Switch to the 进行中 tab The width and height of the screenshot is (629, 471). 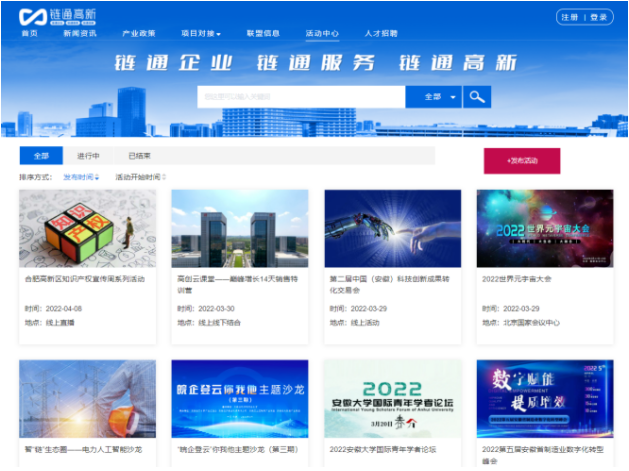[88, 156]
